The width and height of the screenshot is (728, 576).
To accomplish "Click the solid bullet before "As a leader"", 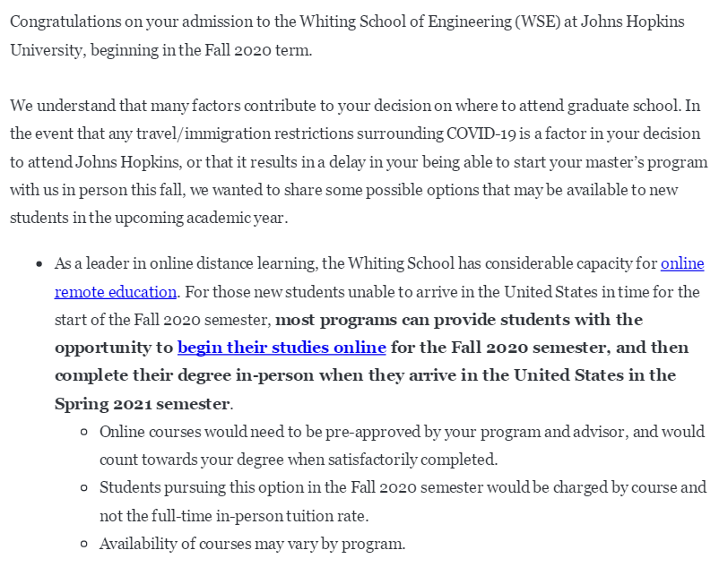I will pyautogui.click(x=39, y=265).
